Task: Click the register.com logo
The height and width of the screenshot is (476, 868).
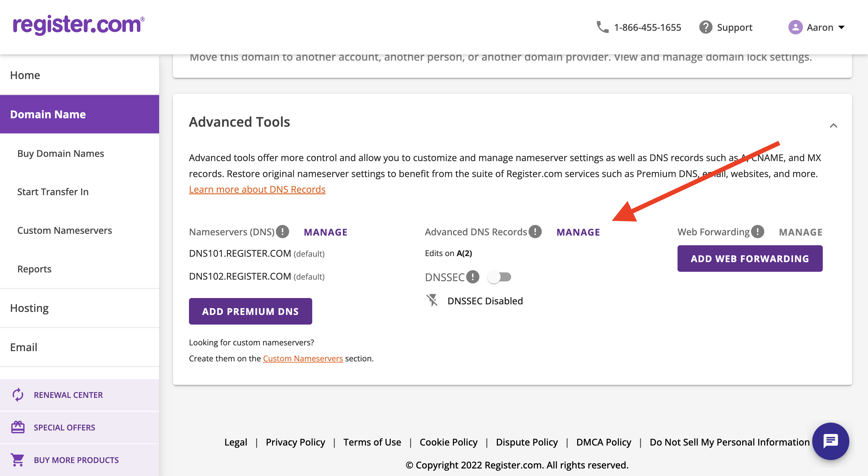Action: pyautogui.click(x=78, y=25)
